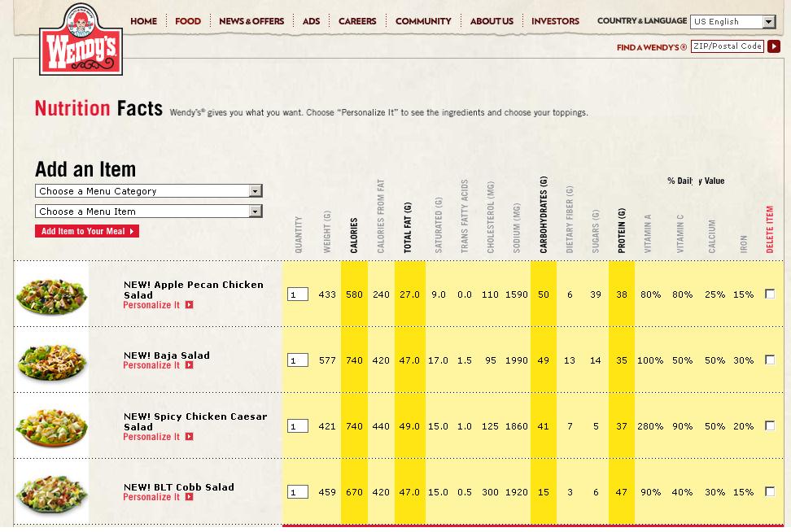
Task: Open the NEWS & OFFERS menu
Action: pos(251,21)
